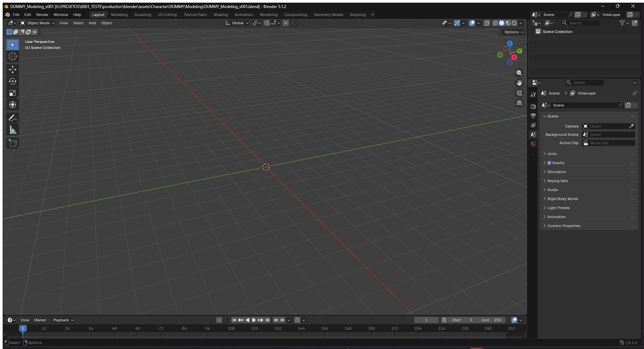Choose the Add Cube tool
The height and width of the screenshot is (349, 644).
tap(13, 143)
